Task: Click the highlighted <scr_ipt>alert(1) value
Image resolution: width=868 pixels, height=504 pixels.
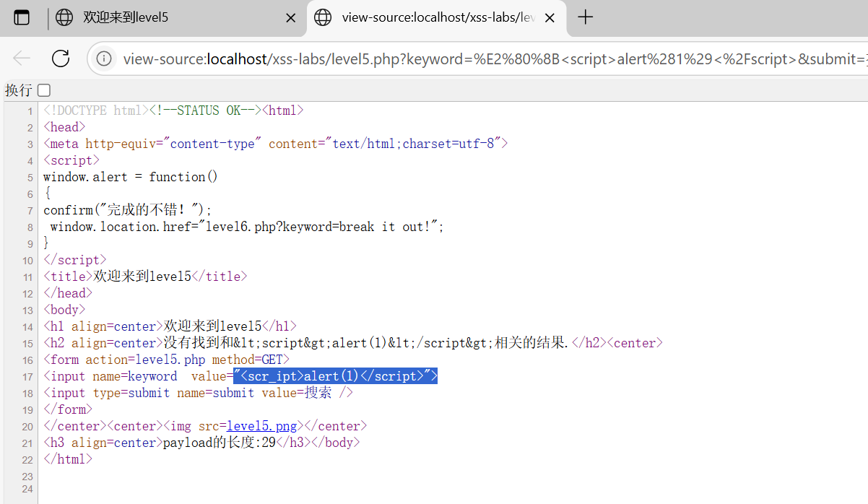Action: (335, 376)
